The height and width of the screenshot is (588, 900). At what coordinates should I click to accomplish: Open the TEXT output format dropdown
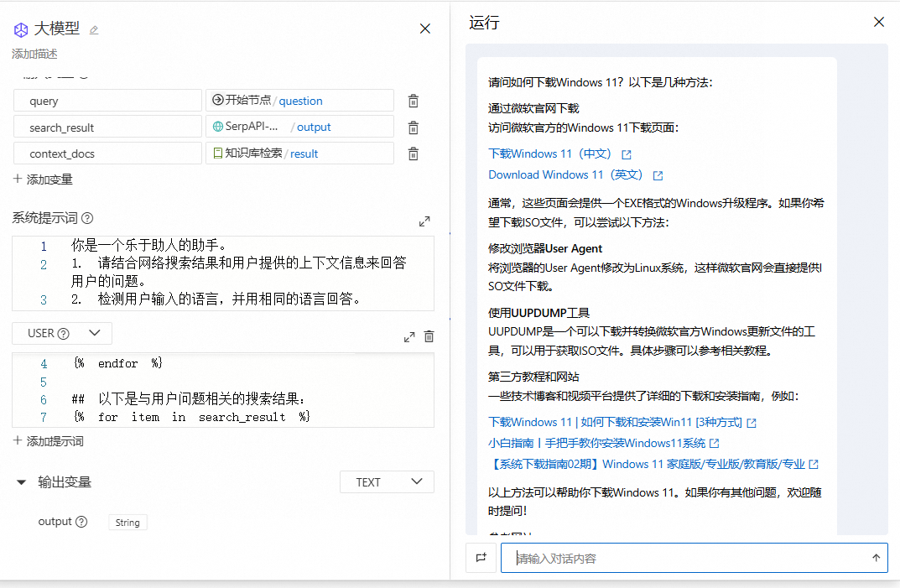click(x=387, y=482)
